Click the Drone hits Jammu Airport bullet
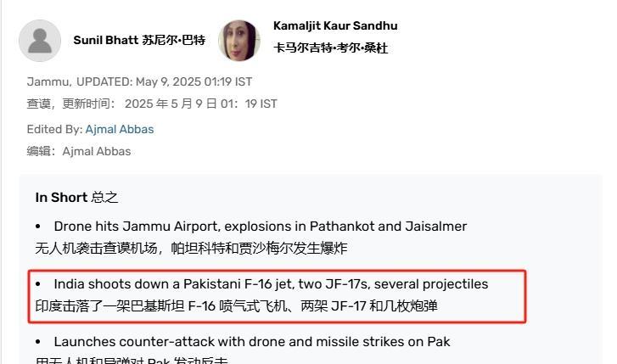This screenshot has width=617, height=364. coord(260,227)
